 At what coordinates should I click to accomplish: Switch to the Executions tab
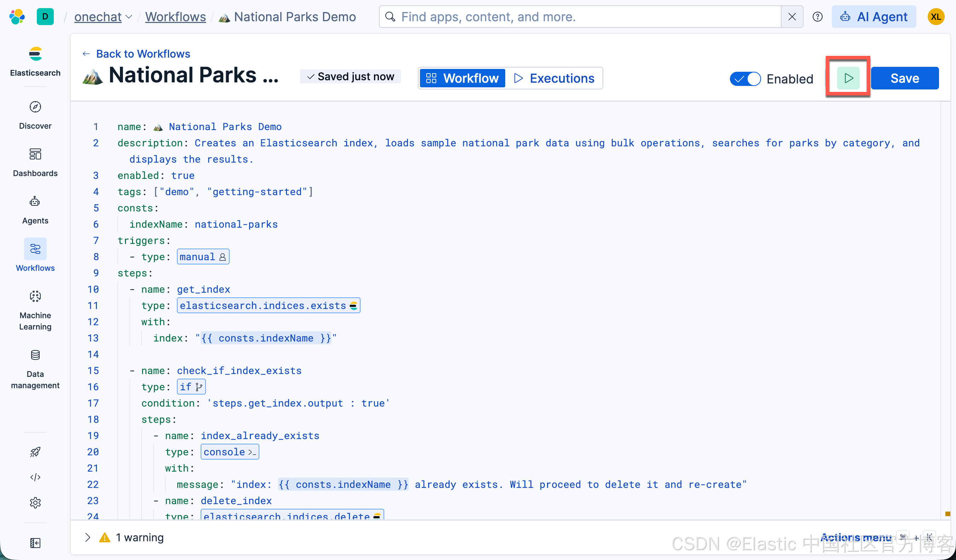pyautogui.click(x=554, y=78)
